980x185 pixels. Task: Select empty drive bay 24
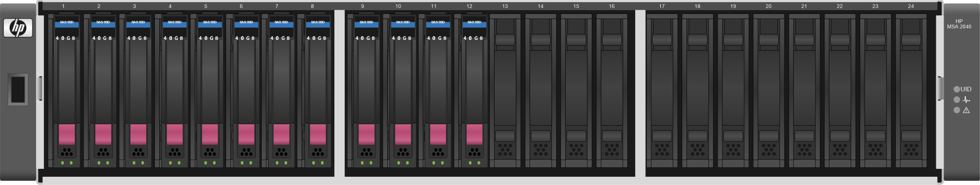(911, 91)
